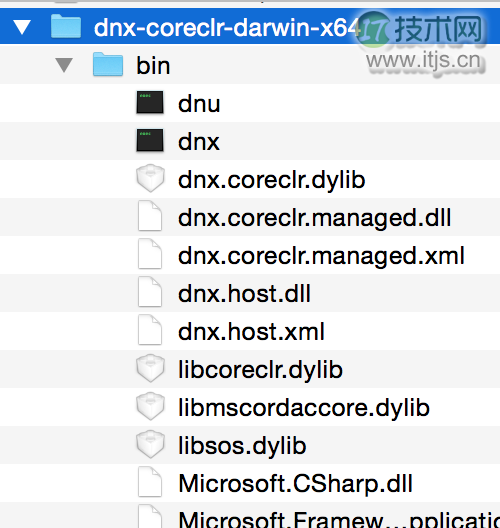
Task: Select dnx.host.xml in the list
Action: pos(250,331)
